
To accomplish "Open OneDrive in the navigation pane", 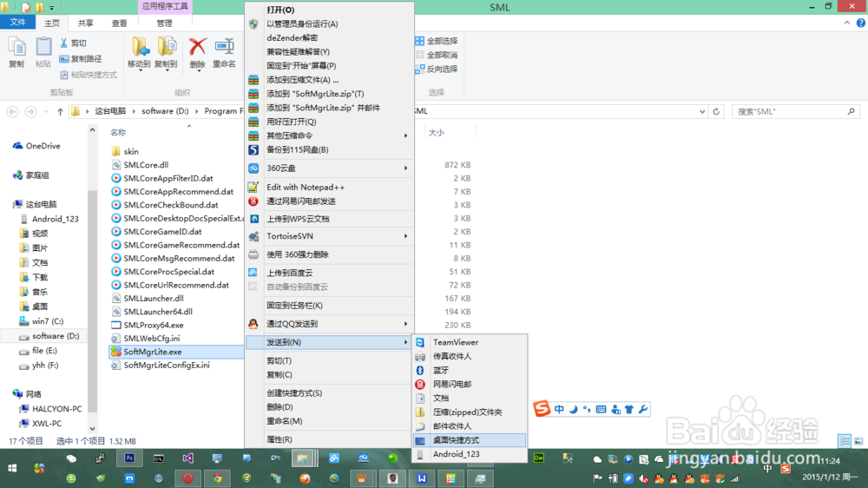I will click(x=36, y=146).
